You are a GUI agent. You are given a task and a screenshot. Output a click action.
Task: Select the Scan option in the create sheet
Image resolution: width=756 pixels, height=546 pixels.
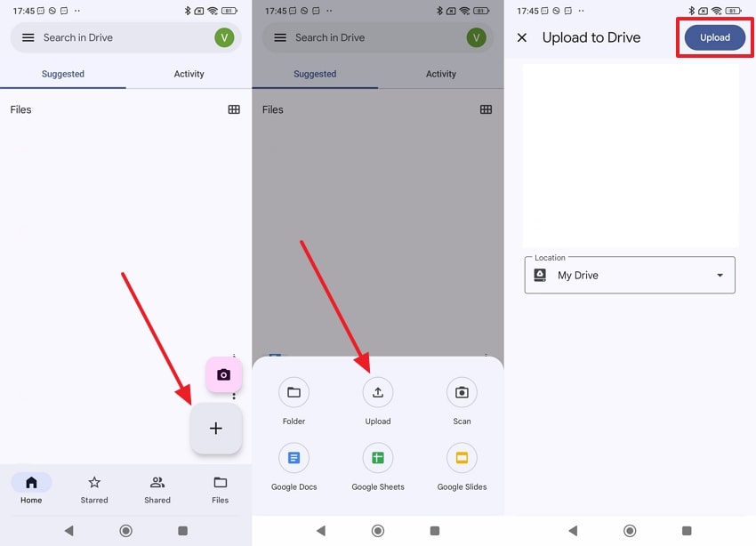[x=462, y=393]
